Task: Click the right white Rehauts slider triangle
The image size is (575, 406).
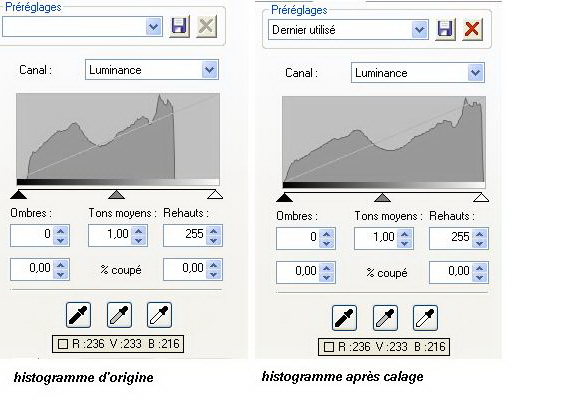Action: point(481,198)
